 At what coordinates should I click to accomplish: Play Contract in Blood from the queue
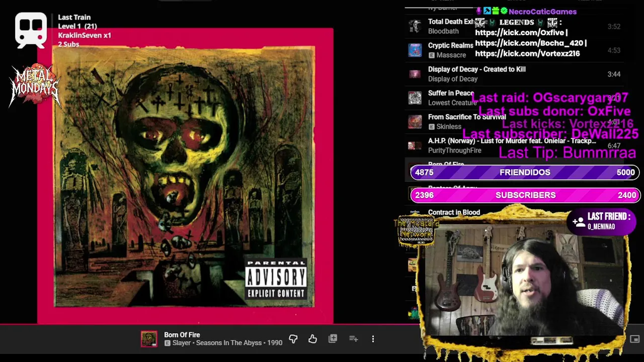pos(454,213)
